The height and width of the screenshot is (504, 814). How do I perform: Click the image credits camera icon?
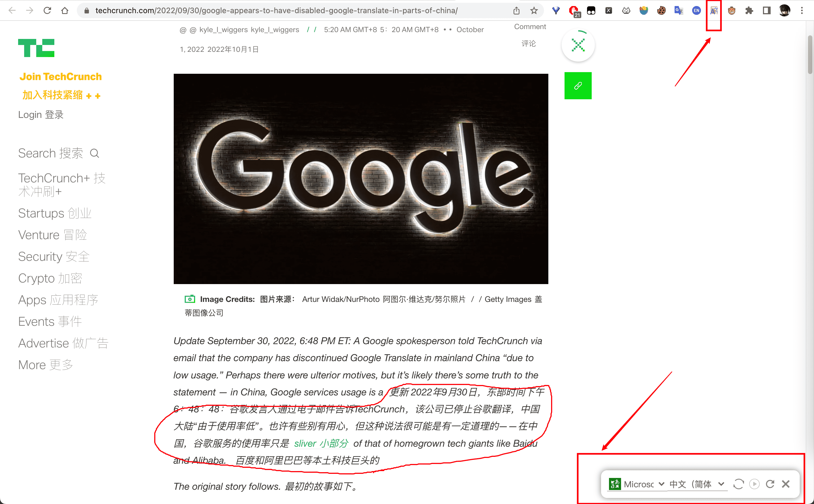coord(190,299)
